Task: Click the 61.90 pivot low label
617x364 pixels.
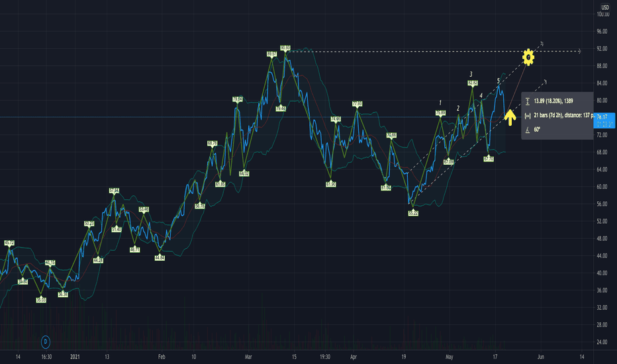Action: click(331, 184)
